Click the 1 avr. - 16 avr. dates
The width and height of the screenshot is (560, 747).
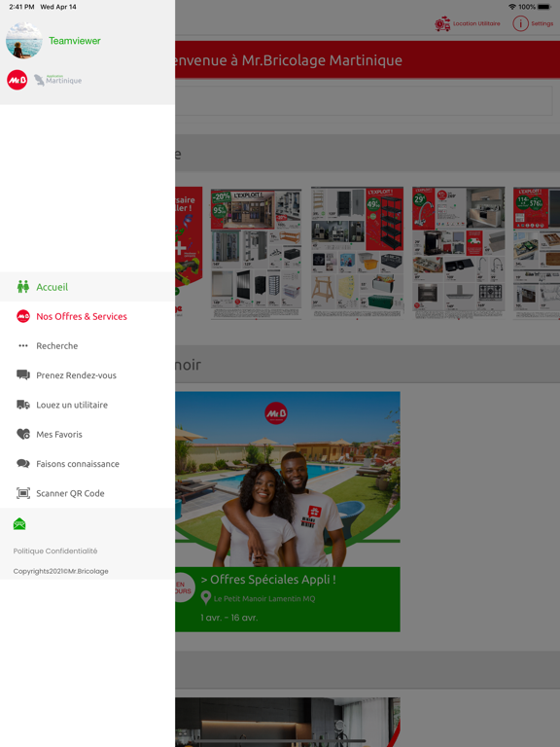coord(229,618)
